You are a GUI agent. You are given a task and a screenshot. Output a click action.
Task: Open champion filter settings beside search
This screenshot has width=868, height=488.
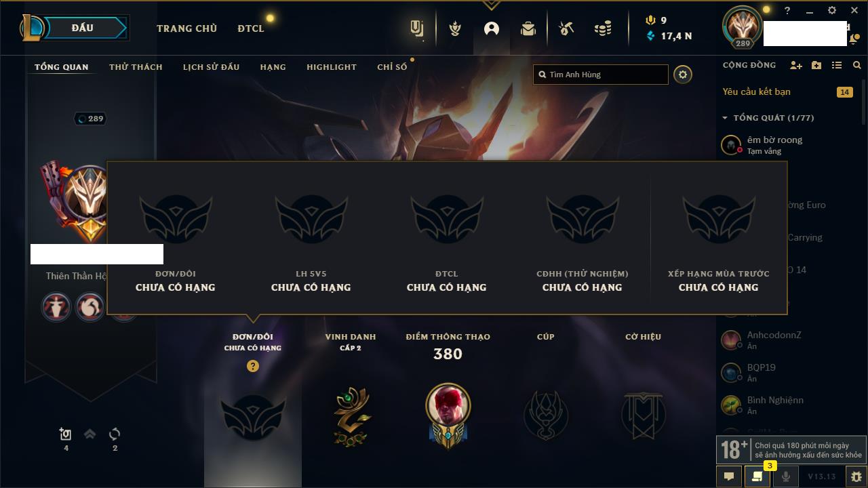(x=683, y=75)
